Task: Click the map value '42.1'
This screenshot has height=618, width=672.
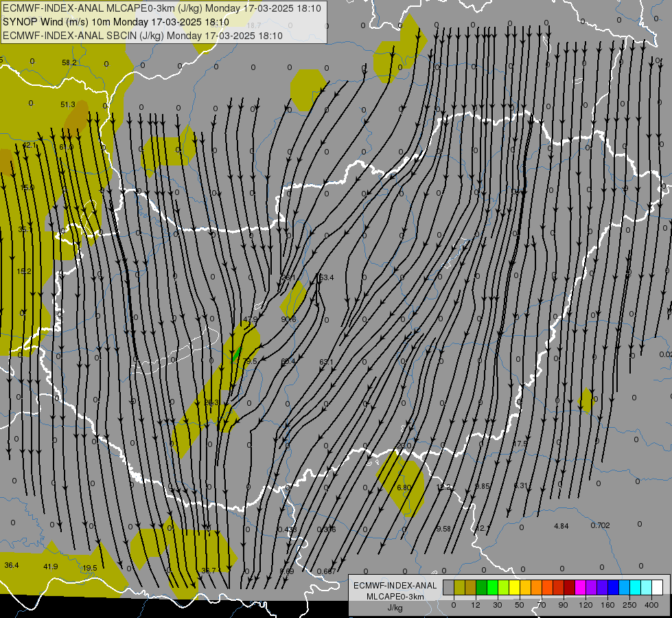Action: point(30,146)
